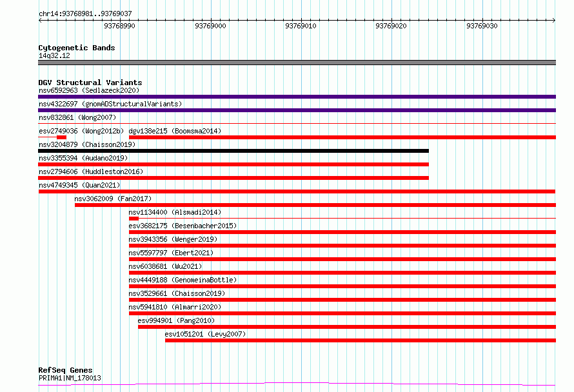Click the purple bar under nsv6592963
Image resolution: width=574 pixels, height=392 pixels.
297,97
